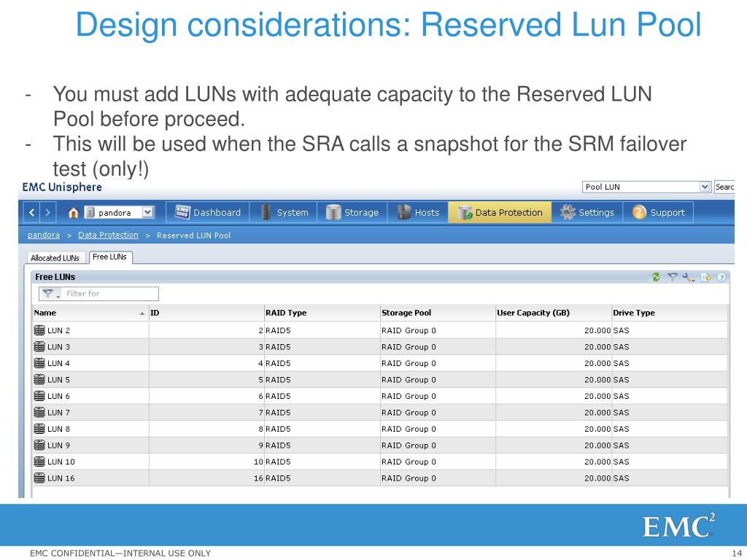Select the 'LUN 2' name text
Viewport: 747px width, 560px height.
point(58,330)
